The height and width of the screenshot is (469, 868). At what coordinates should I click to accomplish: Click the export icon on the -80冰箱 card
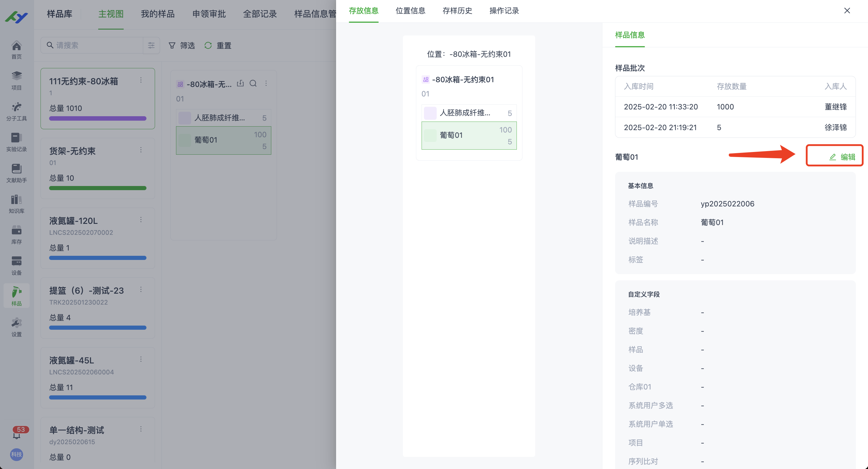pyautogui.click(x=240, y=83)
